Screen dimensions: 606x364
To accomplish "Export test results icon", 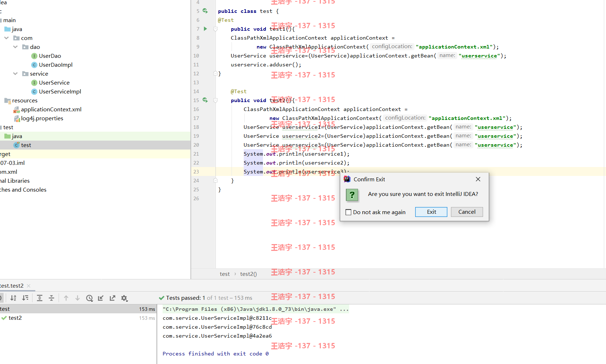I will point(113,298).
